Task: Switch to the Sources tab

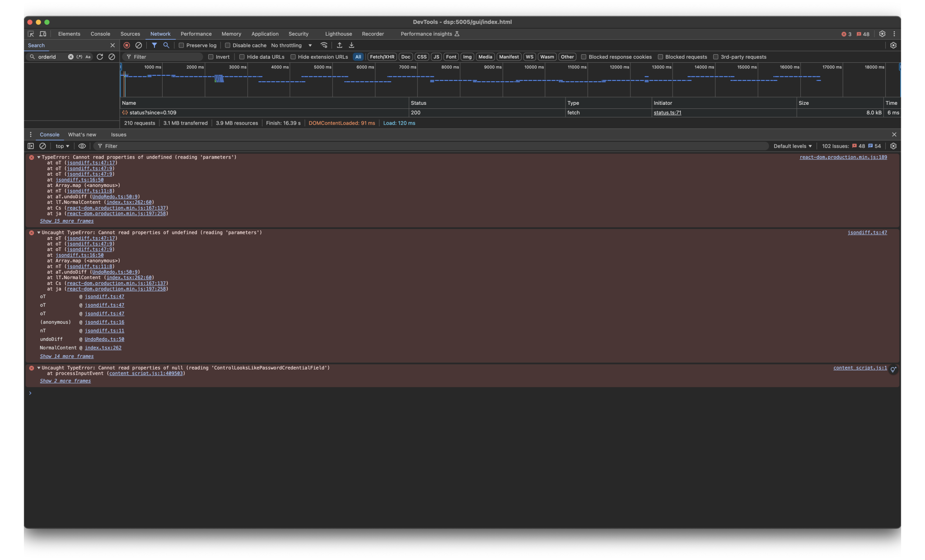Action: coord(130,34)
